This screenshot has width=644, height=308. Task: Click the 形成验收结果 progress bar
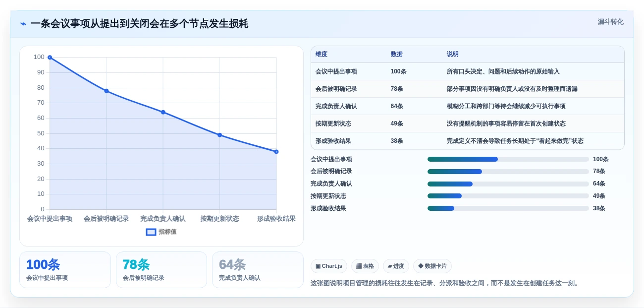point(508,208)
